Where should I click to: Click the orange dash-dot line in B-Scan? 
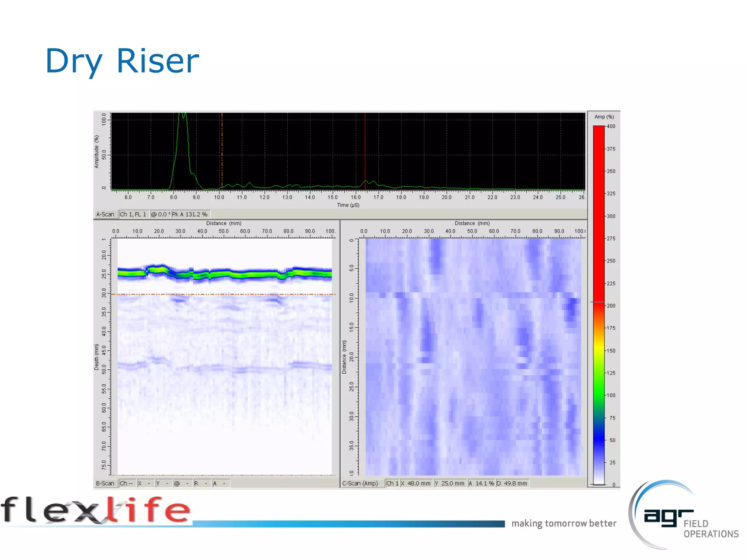[223, 294]
